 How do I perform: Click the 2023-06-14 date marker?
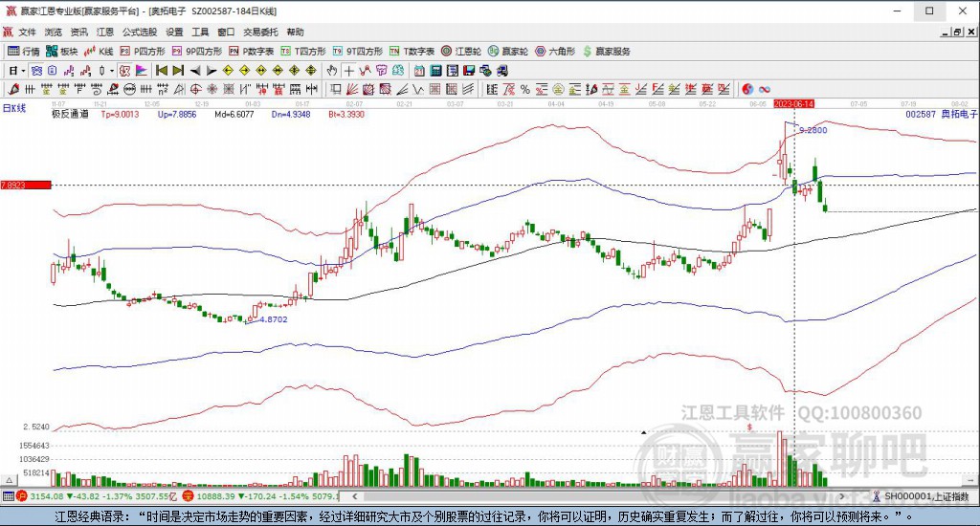pyautogui.click(x=793, y=103)
